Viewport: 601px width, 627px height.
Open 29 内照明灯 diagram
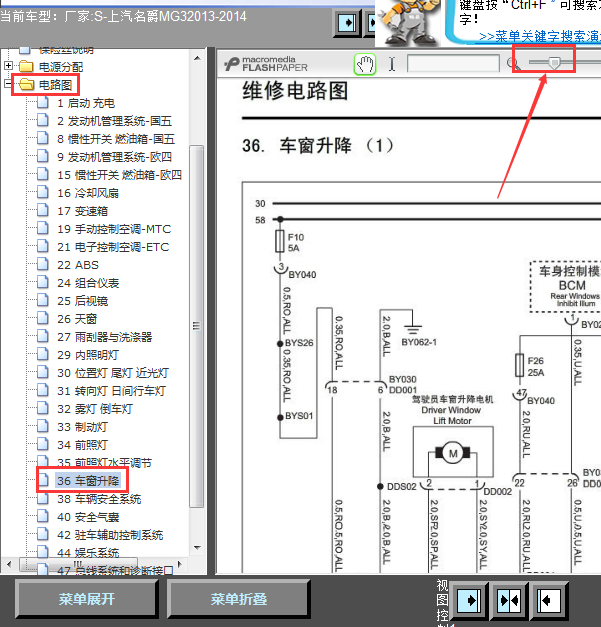click(88, 355)
